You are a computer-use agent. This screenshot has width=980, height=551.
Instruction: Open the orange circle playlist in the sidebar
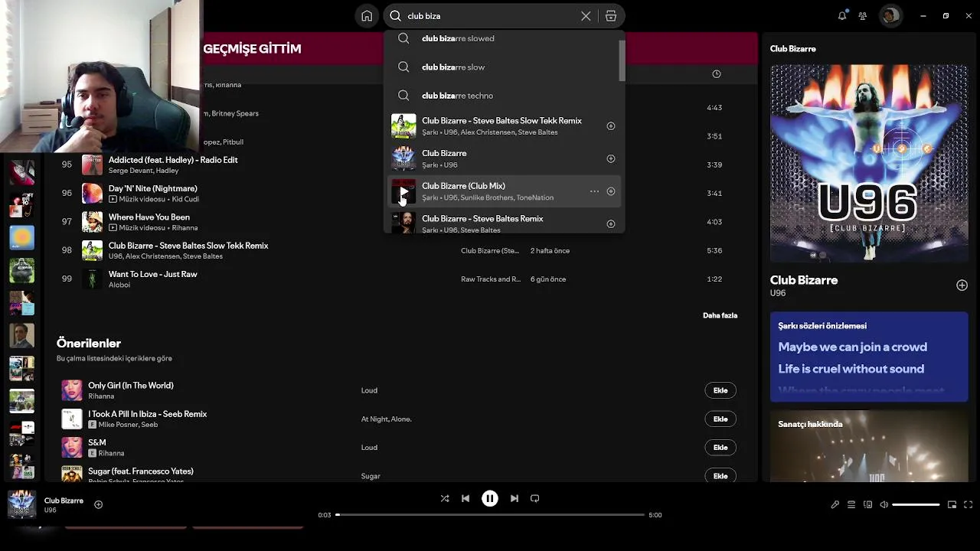coord(21,238)
